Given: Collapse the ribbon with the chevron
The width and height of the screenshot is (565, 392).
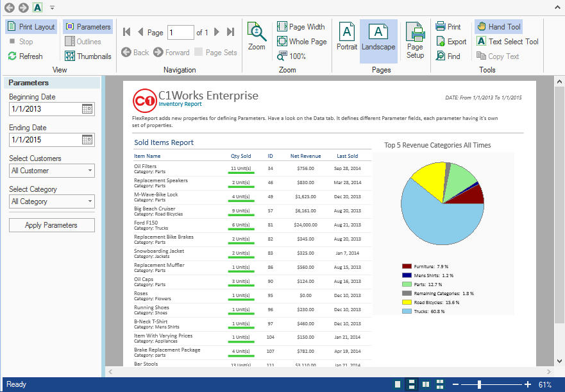Looking at the screenshot, I should [x=557, y=8].
